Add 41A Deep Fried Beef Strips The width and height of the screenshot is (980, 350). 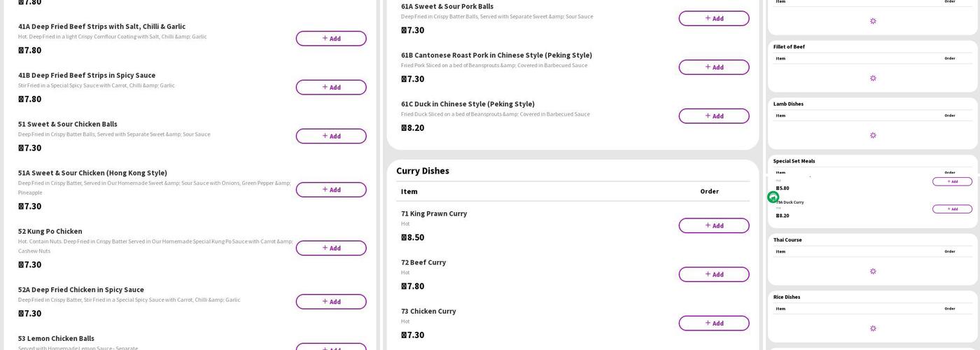click(x=330, y=38)
